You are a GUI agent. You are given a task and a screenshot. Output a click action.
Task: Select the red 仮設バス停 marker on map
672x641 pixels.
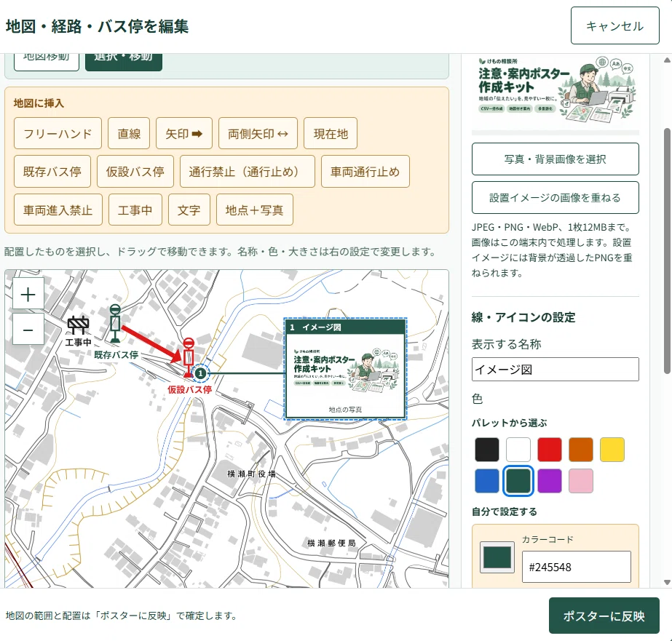point(189,358)
